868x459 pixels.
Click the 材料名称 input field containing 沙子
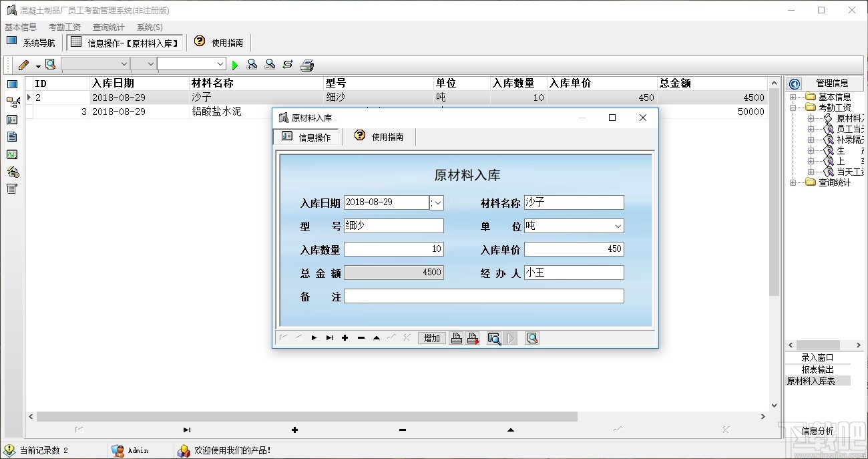tap(574, 202)
